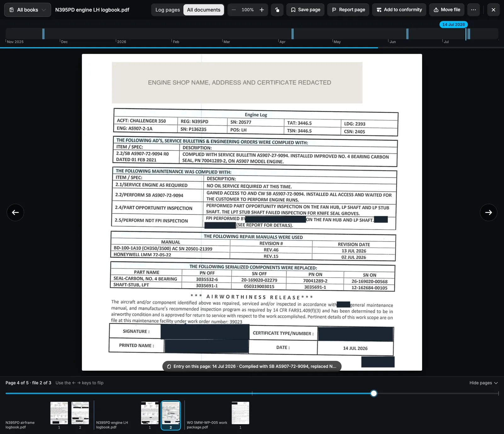
Task: Go to previous page with left arrow
Action: tap(15, 212)
